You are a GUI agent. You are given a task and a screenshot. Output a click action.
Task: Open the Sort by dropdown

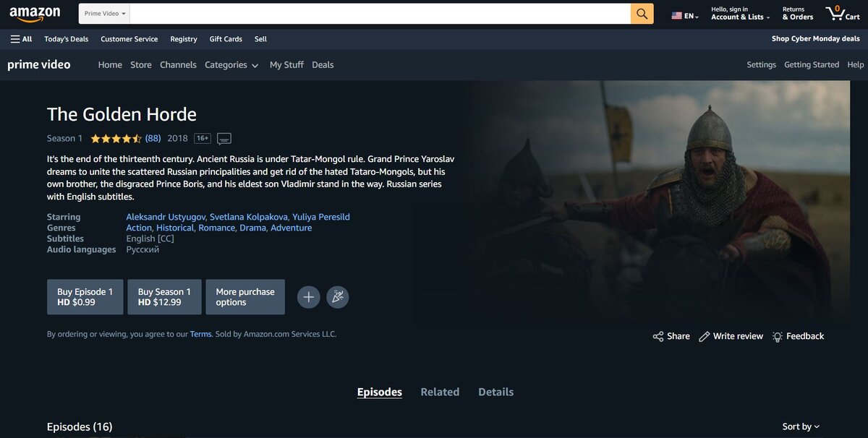pyautogui.click(x=801, y=426)
